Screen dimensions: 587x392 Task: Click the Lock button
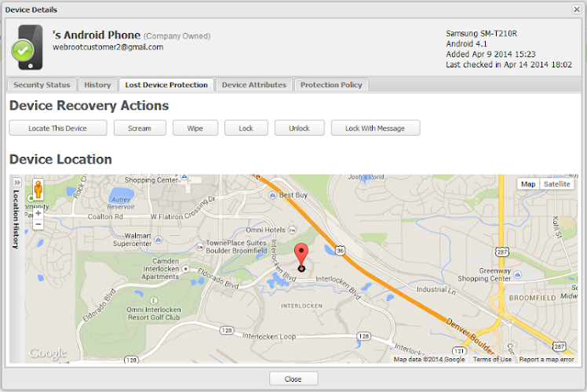click(246, 128)
